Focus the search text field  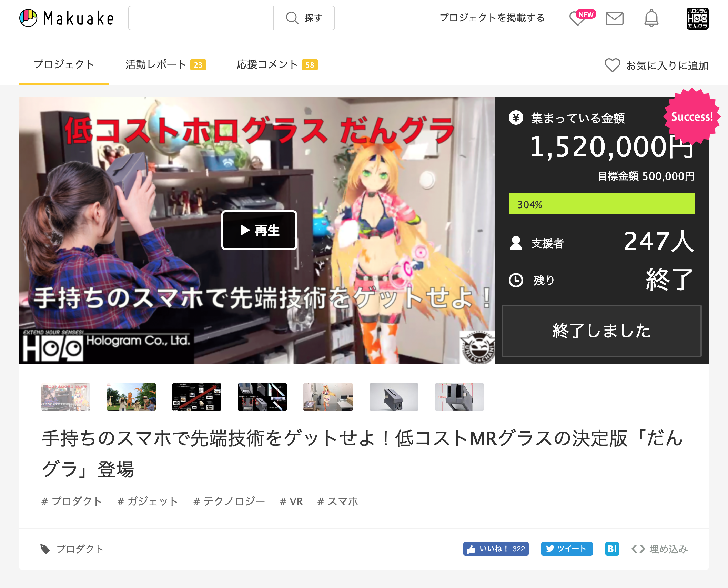[201, 18]
